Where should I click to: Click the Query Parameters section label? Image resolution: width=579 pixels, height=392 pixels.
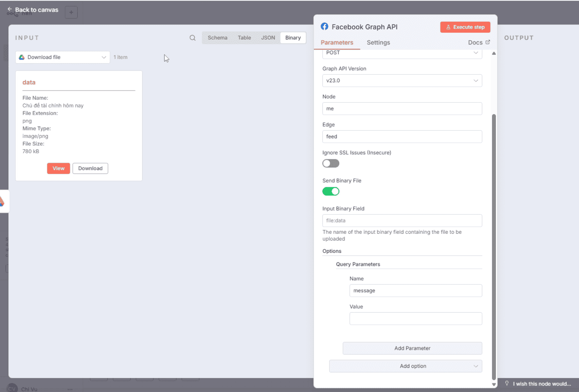coord(358,264)
